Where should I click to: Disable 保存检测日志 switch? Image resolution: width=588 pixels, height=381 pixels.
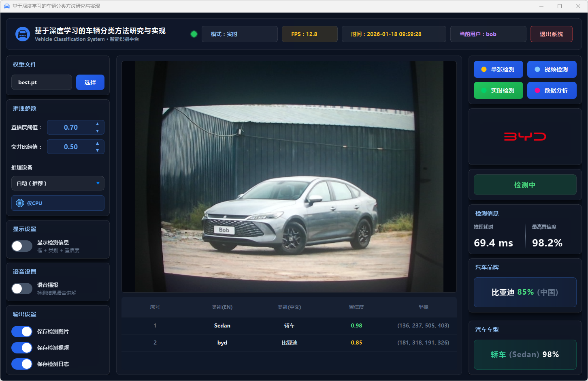[x=22, y=364]
